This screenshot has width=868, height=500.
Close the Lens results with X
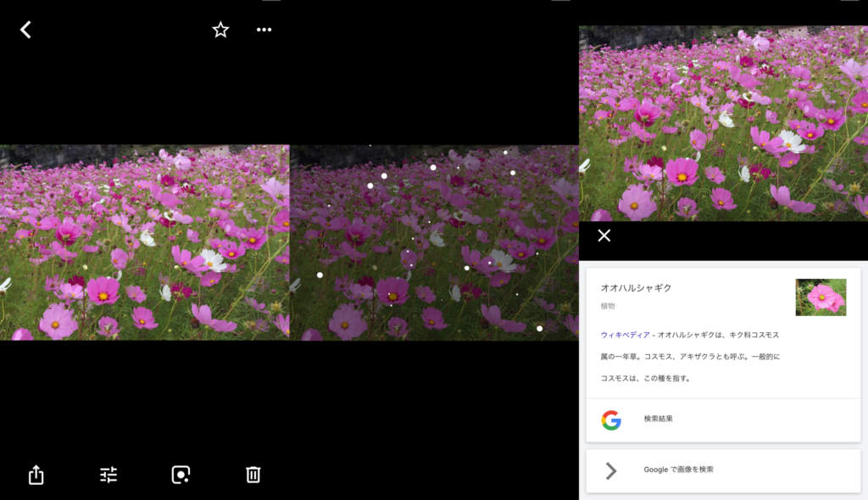[604, 236]
